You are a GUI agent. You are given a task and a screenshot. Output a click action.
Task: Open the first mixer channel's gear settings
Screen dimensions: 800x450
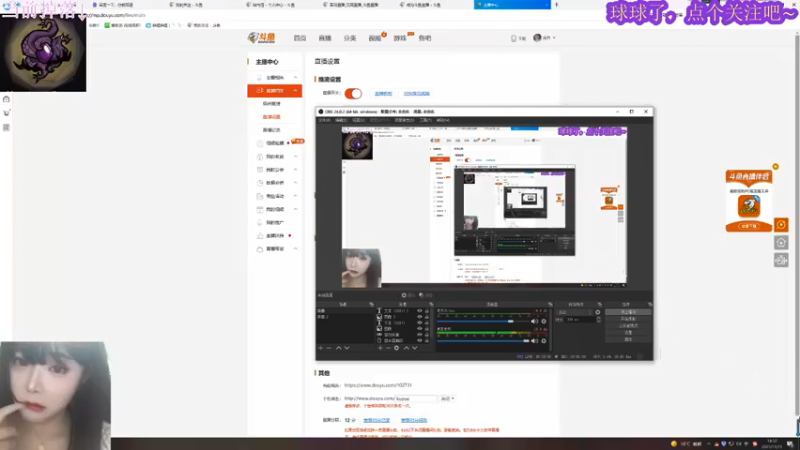point(544,321)
